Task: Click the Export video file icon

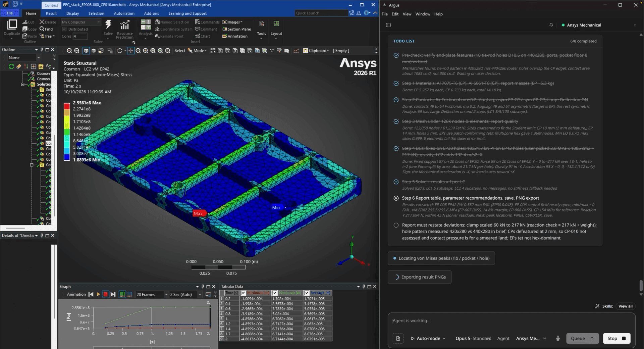Action: coord(208,294)
